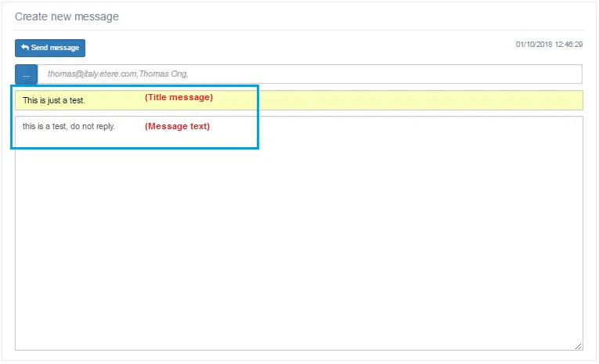599x364 pixels.
Task: Open the recipient picker with the ellipsis button
Action: [26, 74]
